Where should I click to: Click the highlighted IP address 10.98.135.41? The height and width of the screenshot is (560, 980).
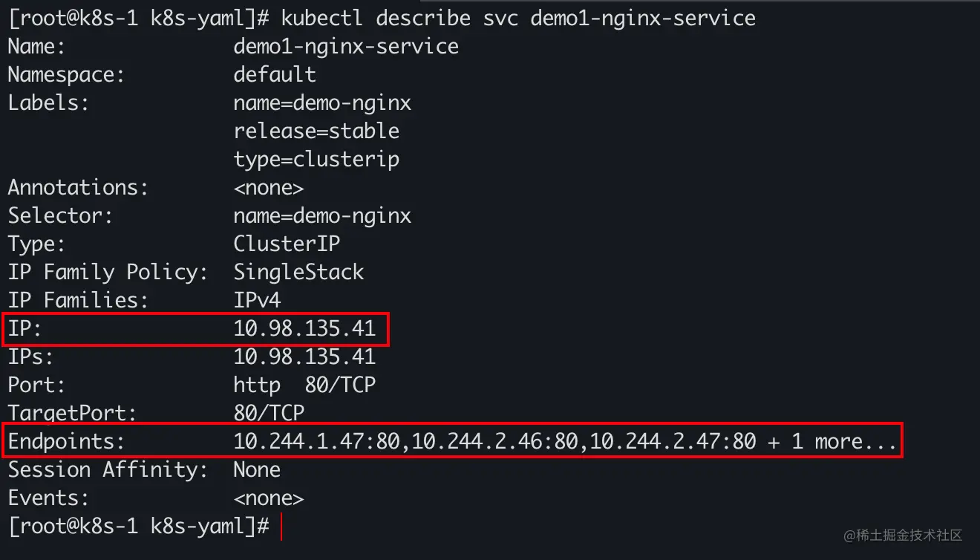pos(304,328)
